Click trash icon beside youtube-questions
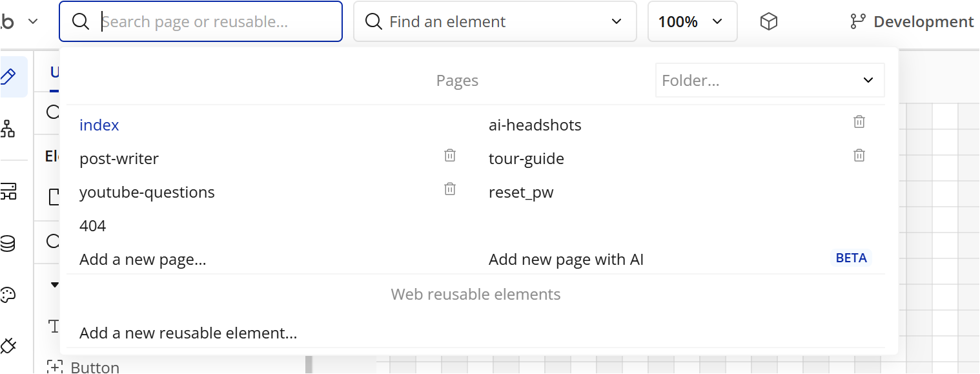 [450, 189]
